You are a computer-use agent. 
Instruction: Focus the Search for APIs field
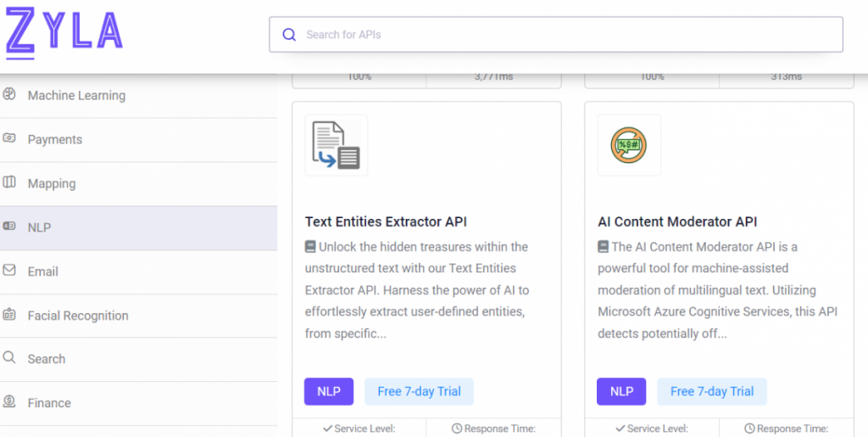click(556, 34)
